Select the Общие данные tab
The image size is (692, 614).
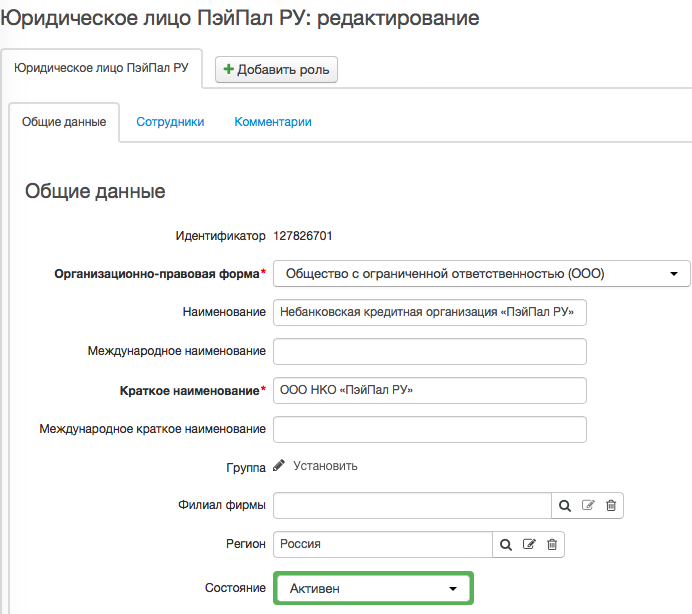[x=64, y=122]
